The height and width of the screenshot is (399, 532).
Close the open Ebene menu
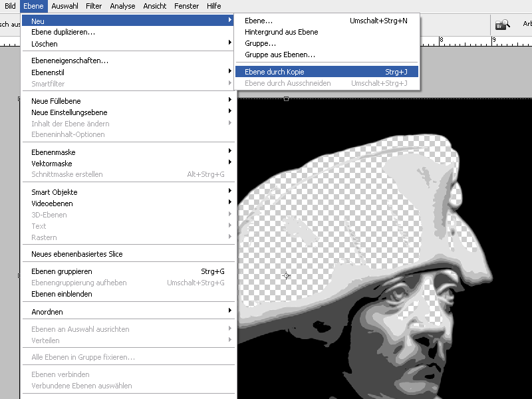click(33, 6)
